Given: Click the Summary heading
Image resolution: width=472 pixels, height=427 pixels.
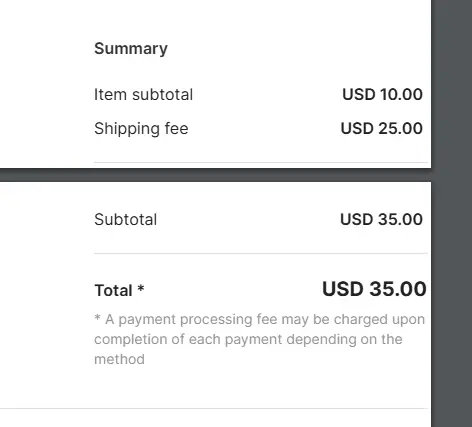Looking at the screenshot, I should pos(131,49).
